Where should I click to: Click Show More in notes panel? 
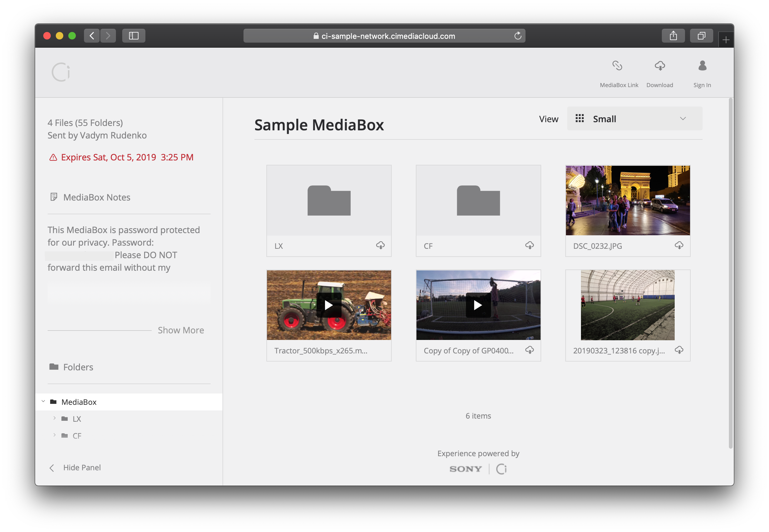click(x=181, y=330)
